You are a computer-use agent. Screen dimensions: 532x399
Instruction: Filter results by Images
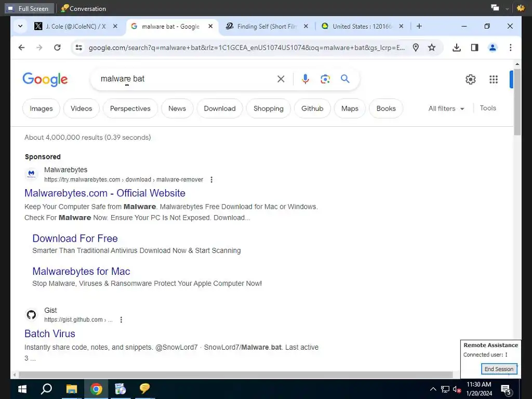click(41, 109)
